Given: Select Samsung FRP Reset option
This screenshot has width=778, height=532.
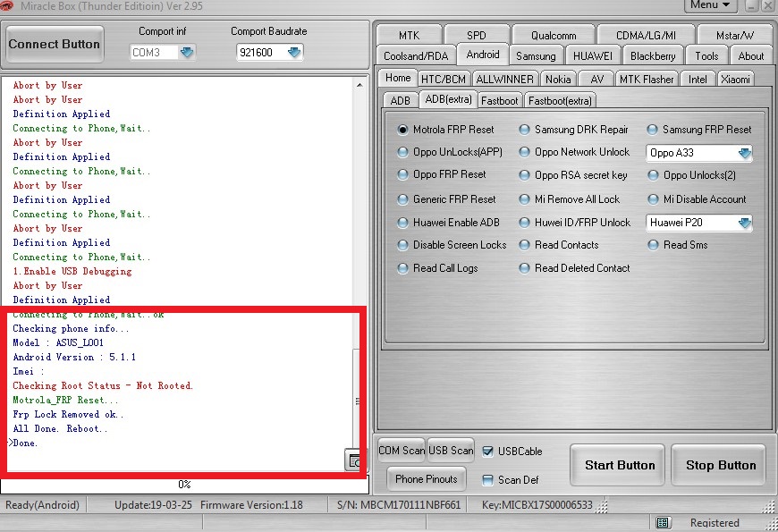Looking at the screenshot, I should pos(653,130).
